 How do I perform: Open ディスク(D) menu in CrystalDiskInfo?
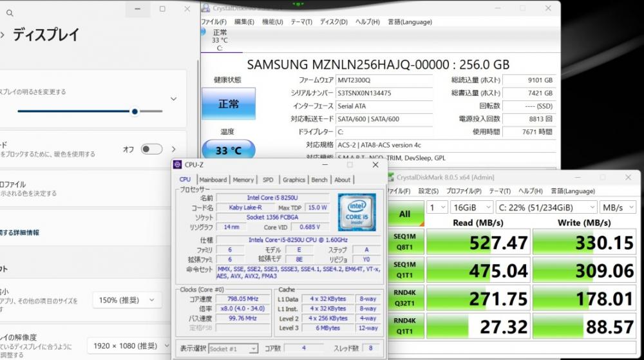[x=334, y=22]
